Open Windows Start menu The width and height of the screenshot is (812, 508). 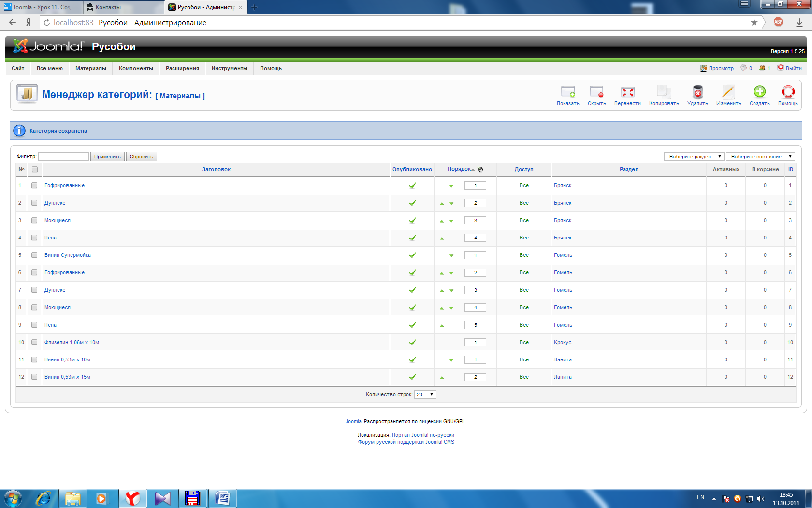pos(13,498)
